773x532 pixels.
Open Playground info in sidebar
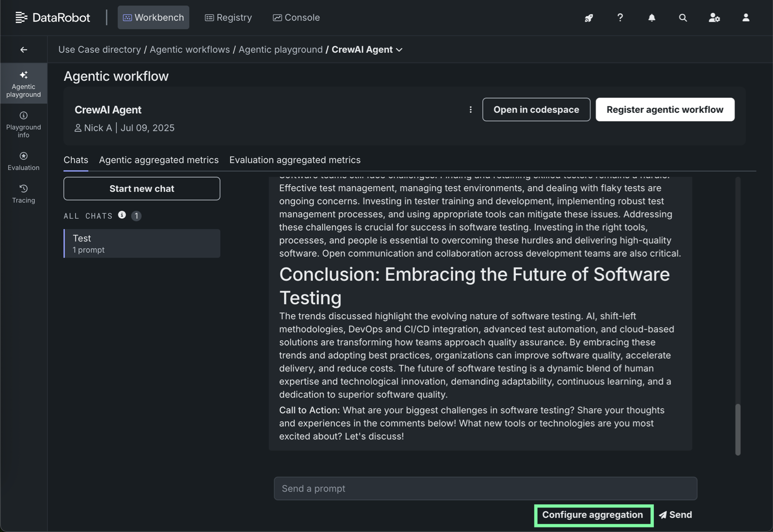24,124
